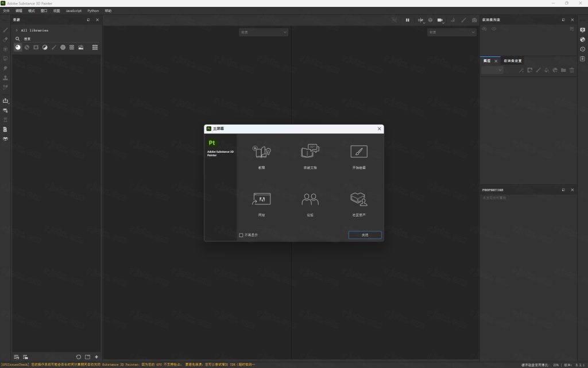The width and height of the screenshot is (588, 368).
Task: Click add fill layer bucket icon
Action: (547, 70)
